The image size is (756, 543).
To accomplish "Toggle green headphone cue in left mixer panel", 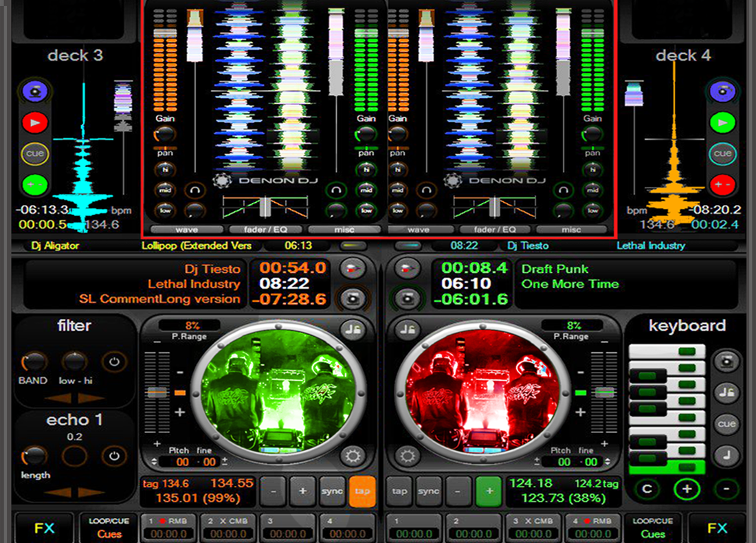I will [x=336, y=190].
